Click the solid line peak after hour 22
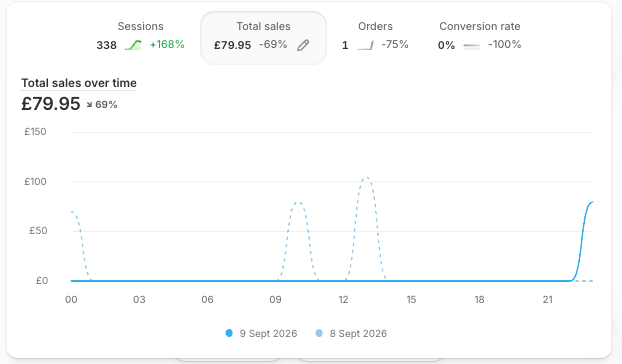This screenshot has height=364, width=622. (x=592, y=203)
